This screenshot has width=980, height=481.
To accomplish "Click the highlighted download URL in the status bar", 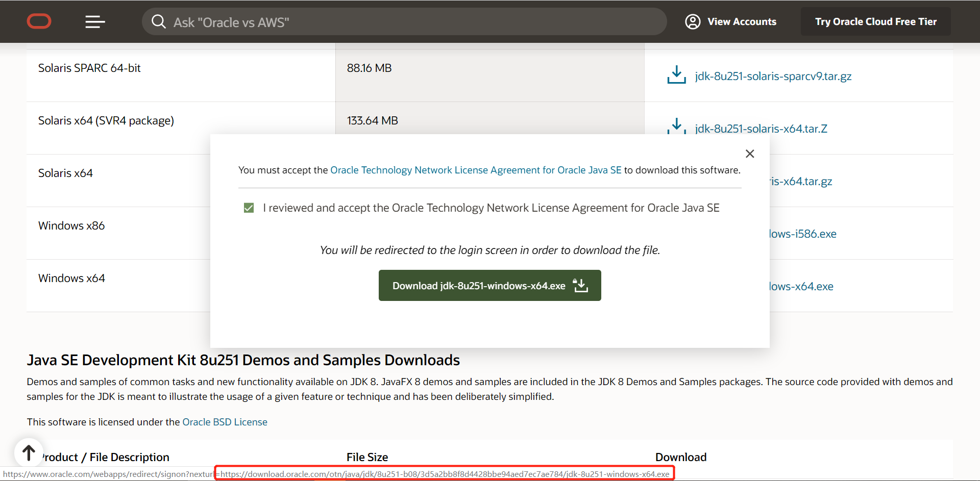I will (444, 473).
